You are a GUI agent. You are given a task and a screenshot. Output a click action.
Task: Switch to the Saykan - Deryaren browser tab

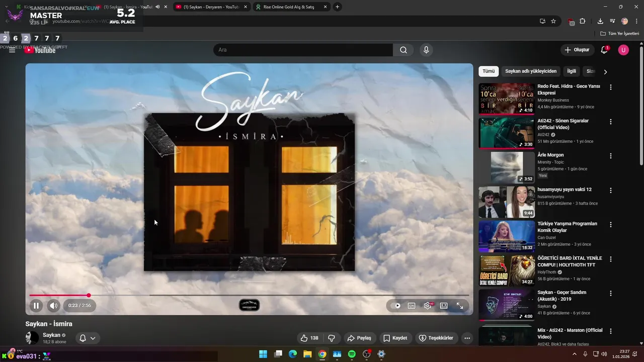(x=210, y=7)
